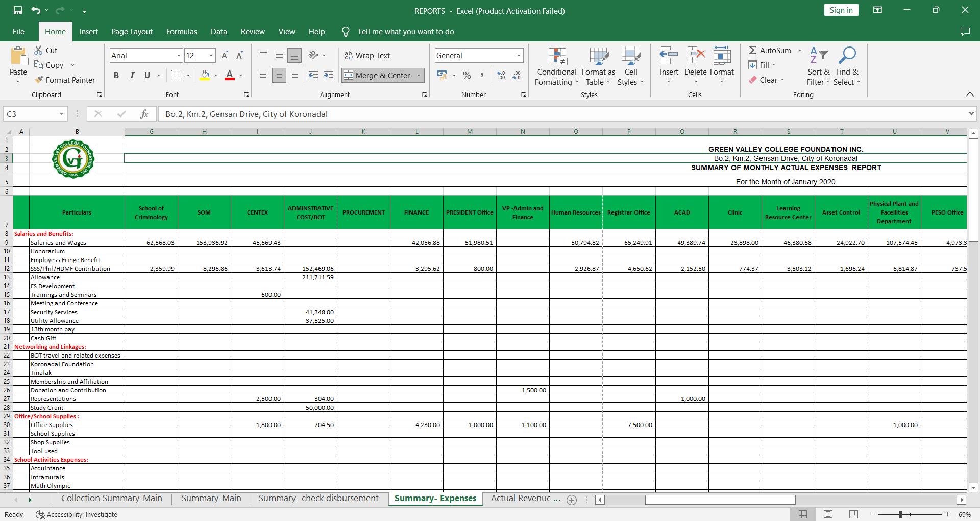Expand the formula bar
This screenshot has height=521, width=980.
click(971, 114)
